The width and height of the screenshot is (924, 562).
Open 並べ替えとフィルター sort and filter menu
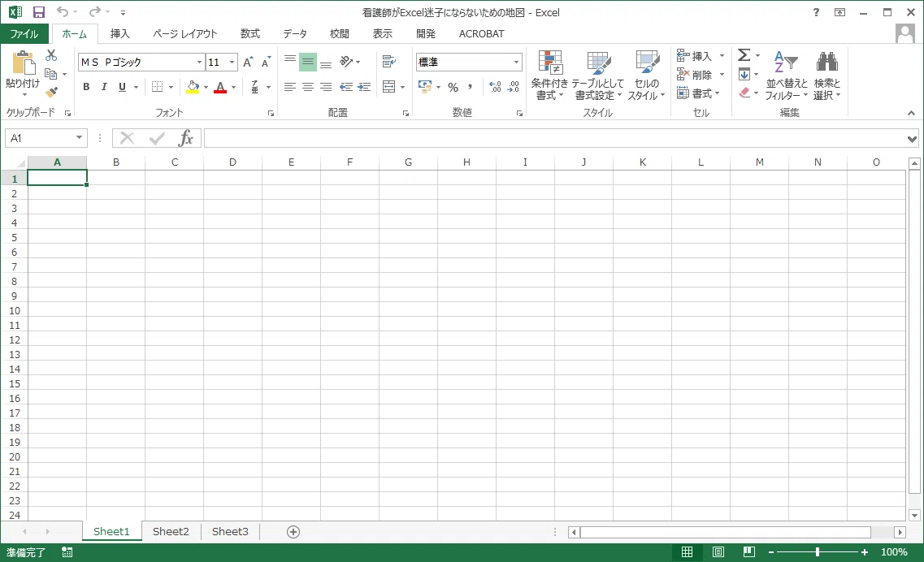[787, 75]
